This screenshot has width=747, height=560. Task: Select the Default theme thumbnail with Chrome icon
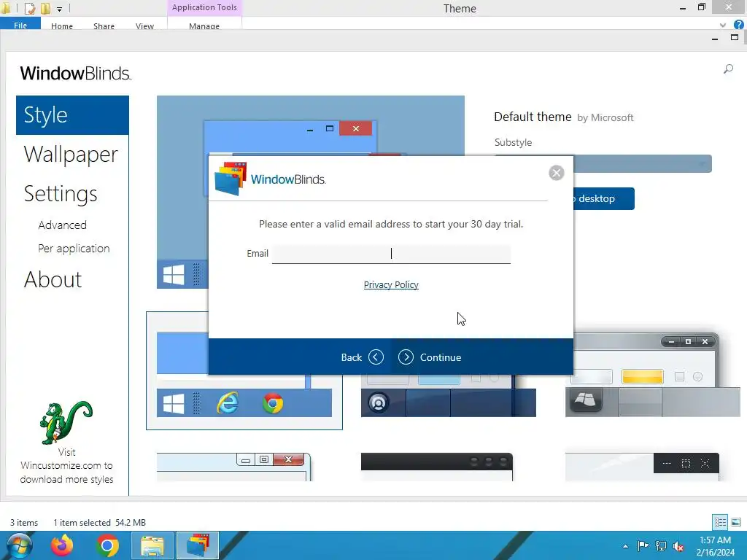pos(244,371)
